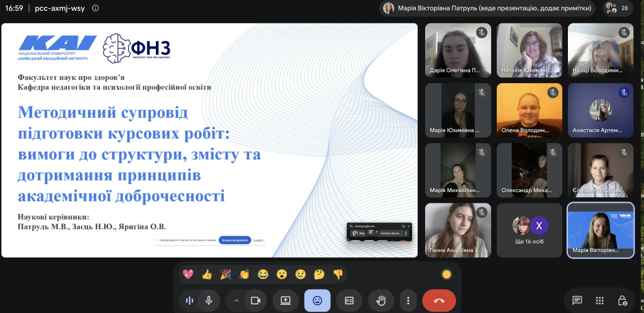Select Назар Володимирович video tile
This screenshot has width=644, height=313.
tap(601, 50)
